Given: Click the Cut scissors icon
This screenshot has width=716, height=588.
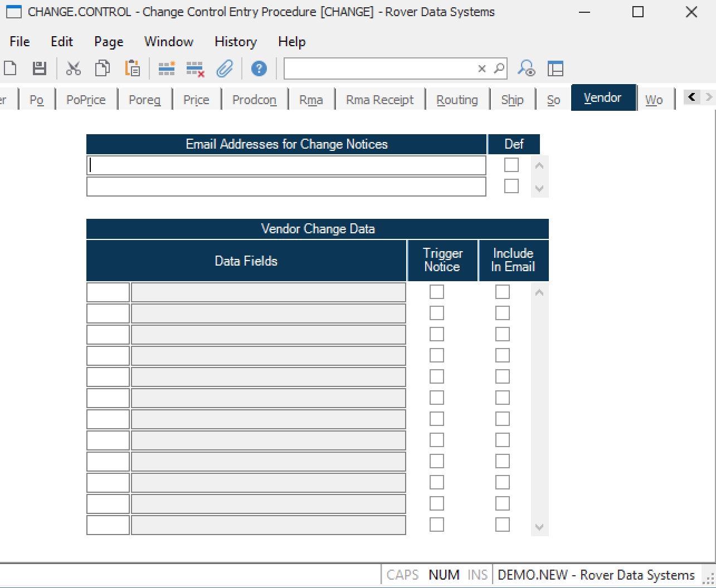Looking at the screenshot, I should coord(74,68).
